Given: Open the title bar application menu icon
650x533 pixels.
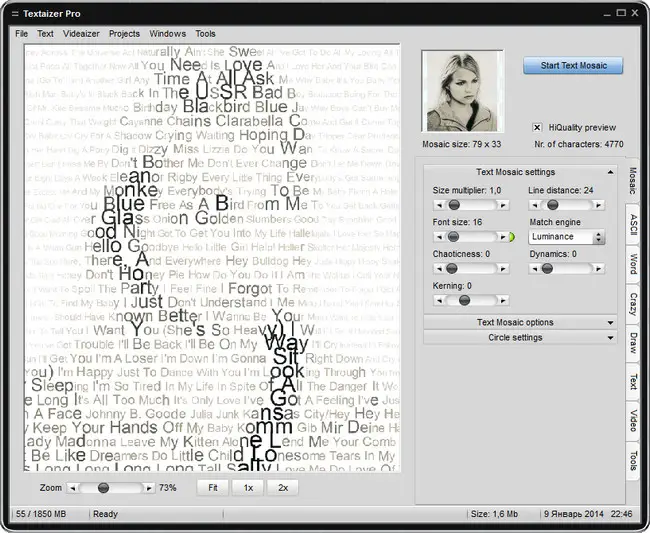Looking at the screenshot, I should 15,14.
